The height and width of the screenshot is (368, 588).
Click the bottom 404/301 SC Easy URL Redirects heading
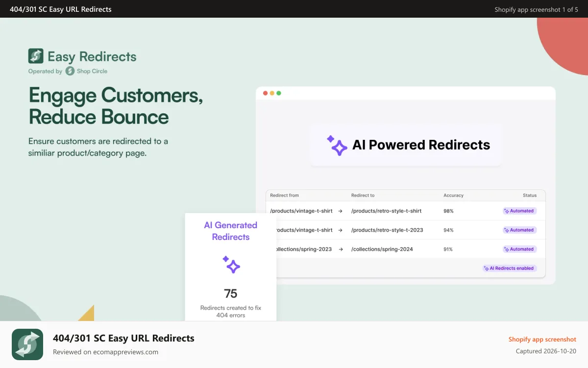coord(123,338)
